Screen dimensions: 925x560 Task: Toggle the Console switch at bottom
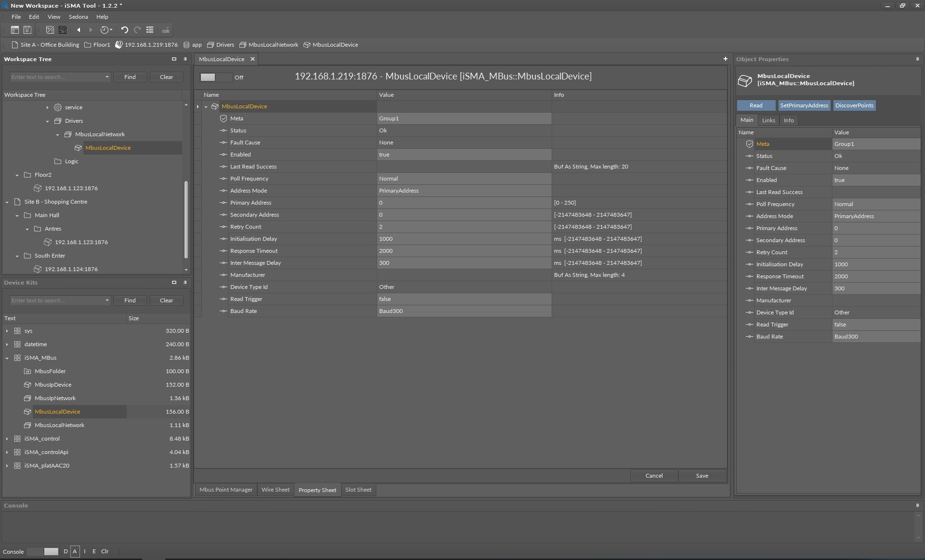[x=43, y=551]
